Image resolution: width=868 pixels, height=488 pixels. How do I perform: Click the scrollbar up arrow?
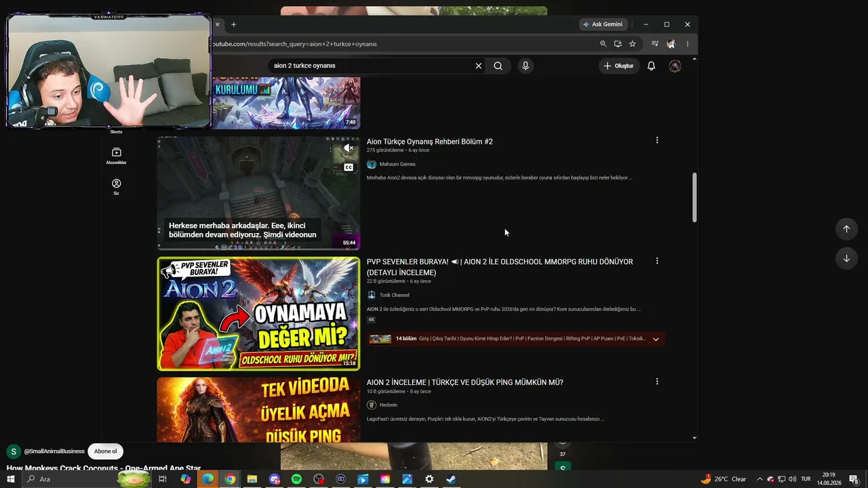click(x=694, y=59)
